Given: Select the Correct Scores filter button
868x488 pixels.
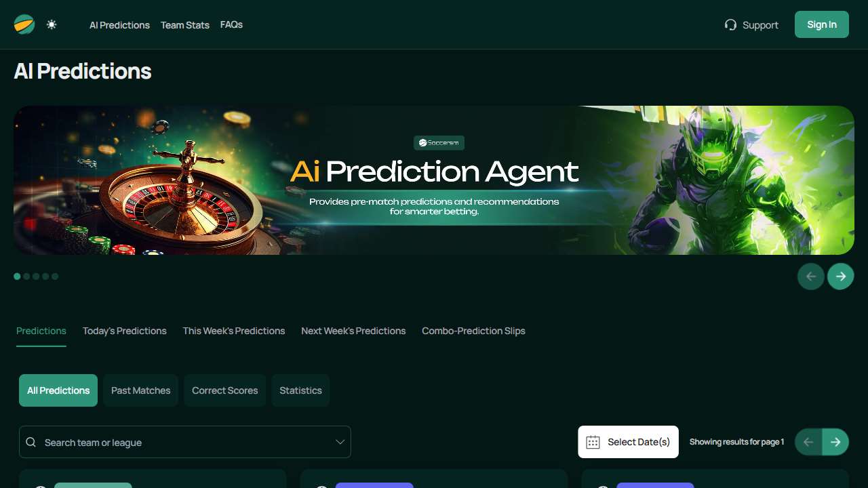Looking at the screenshot, I should 225,390.
